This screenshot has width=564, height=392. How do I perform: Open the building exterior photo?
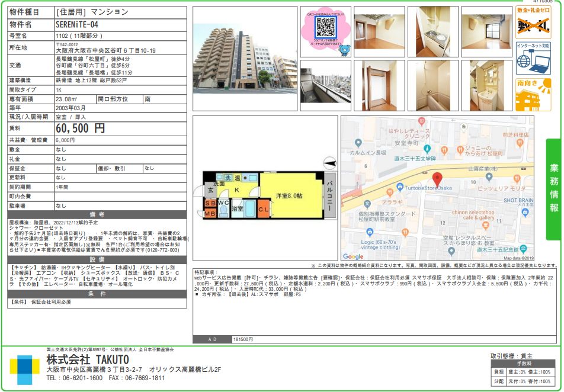pyautogui.click(x=244, y=59)
